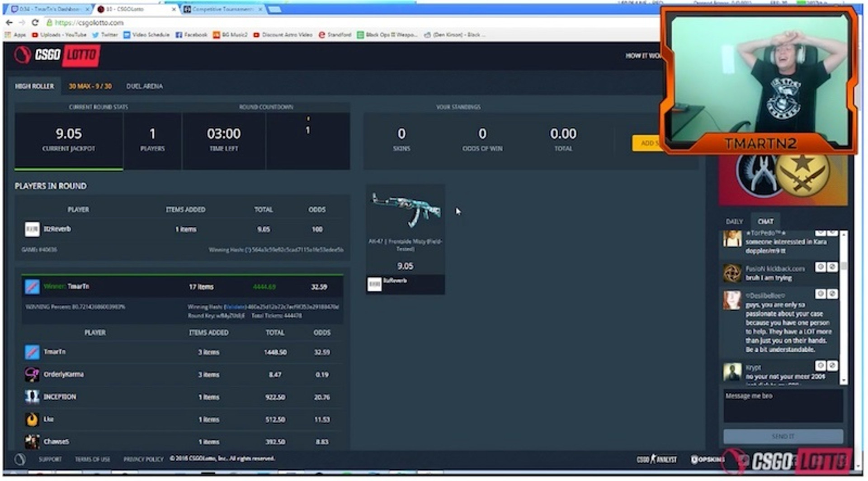Switch to the 30 MAX - 9 / 30 tab
This screenshot has height=481, width=868.
point(90,86)
